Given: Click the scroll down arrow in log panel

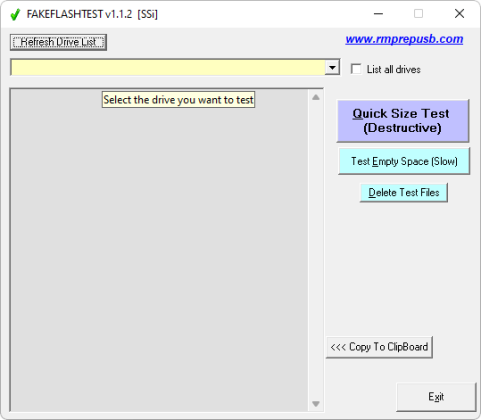Looking at the screenshot, I should tap(316, 404).
